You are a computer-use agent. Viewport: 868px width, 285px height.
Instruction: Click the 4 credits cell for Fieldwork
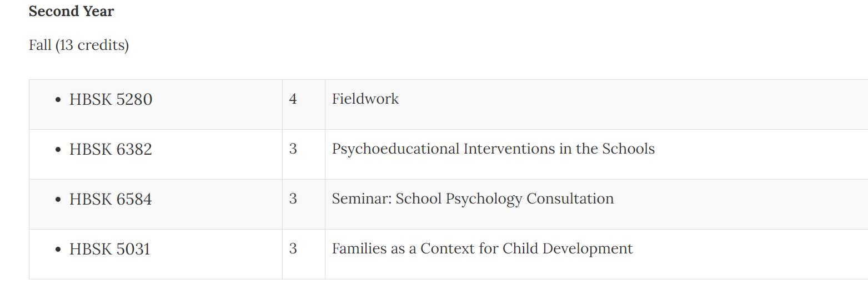304,104
